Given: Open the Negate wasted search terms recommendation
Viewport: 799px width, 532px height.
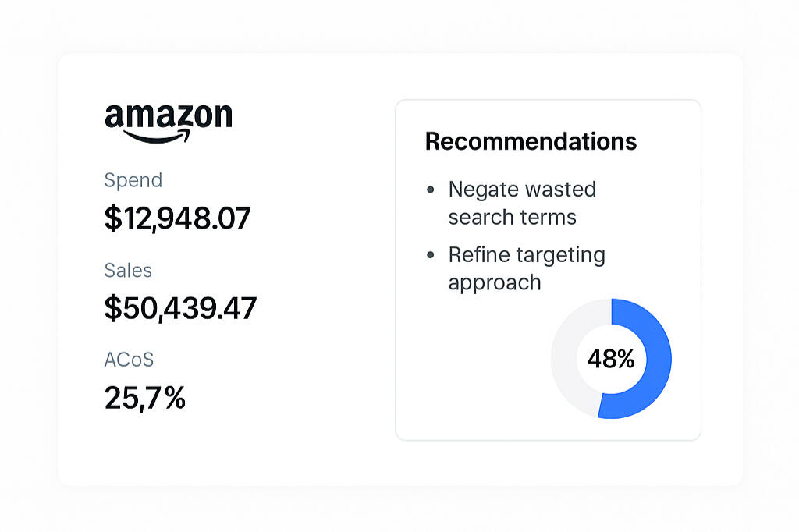Looking at the screenshot, I should 522,203.
